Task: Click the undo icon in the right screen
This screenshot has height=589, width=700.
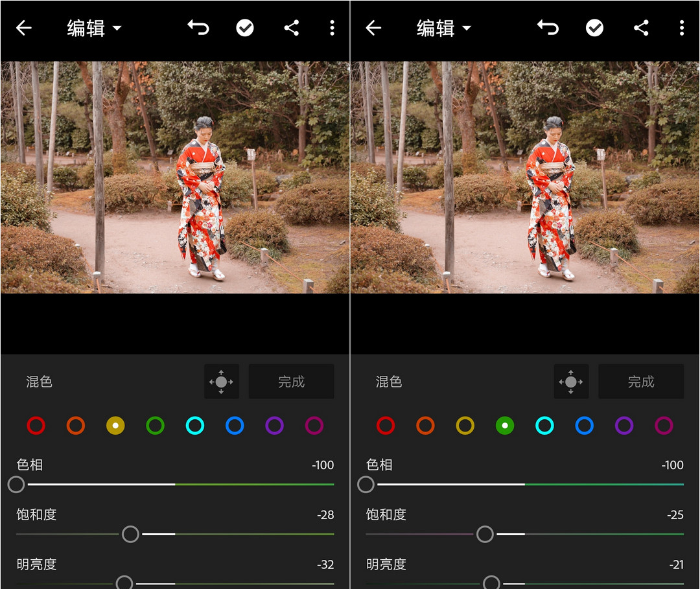Action: click(x=548, y=27)
